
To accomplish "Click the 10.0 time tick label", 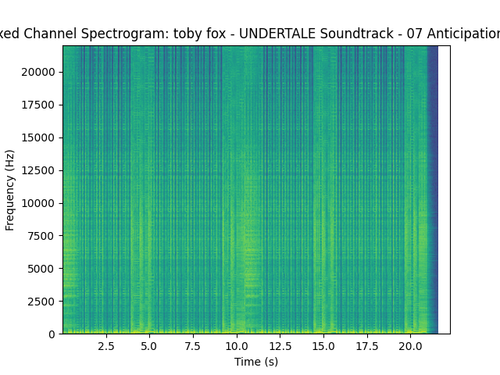I will [x=236, y=346].
